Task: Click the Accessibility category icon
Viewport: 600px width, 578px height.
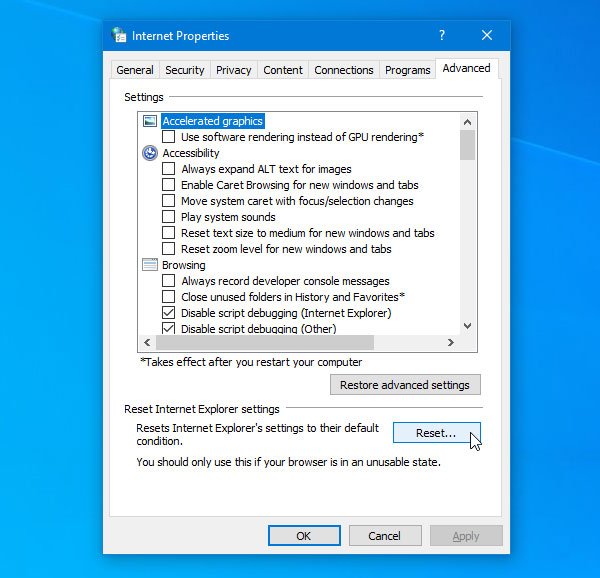Action: coord(150,153)
